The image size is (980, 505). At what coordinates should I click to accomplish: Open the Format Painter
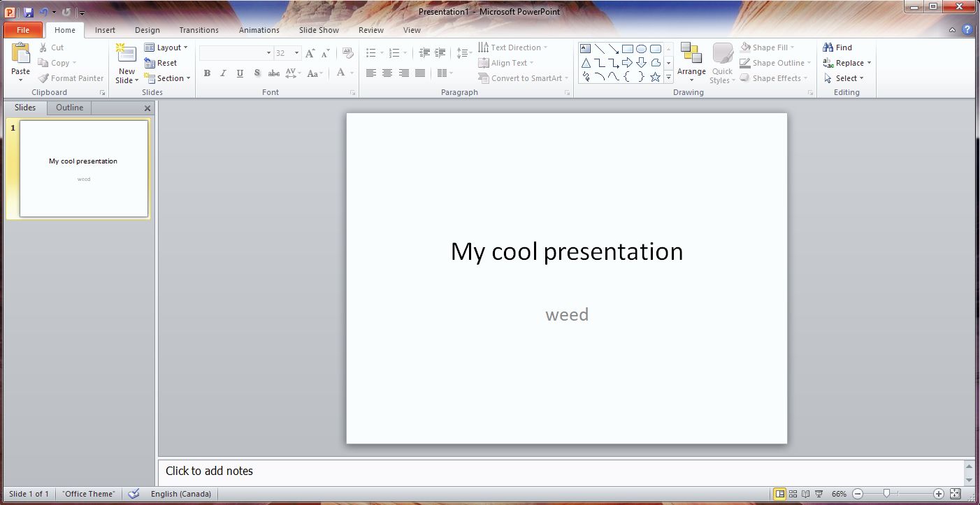pos(71,78)
